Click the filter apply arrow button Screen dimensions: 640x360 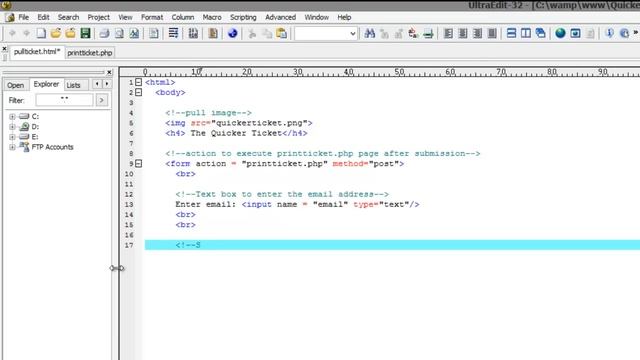coord(102,100)
